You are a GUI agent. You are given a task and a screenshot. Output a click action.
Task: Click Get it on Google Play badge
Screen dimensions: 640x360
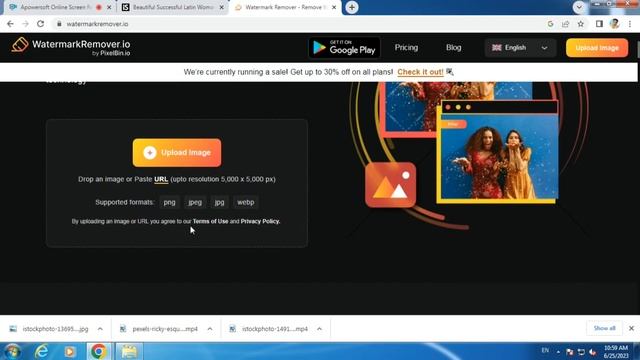344,48
